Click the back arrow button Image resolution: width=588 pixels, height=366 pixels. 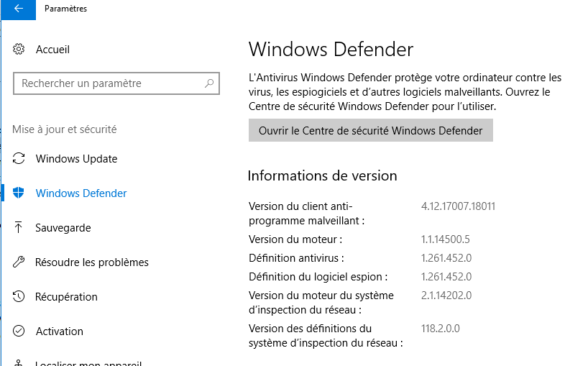(19, 9)
